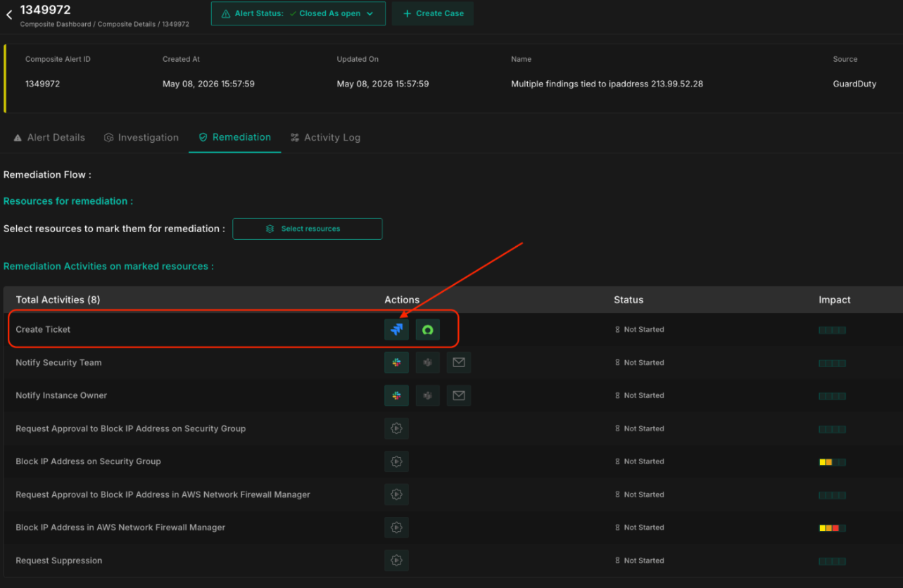Click the Select resources button
Image resolution: width=903 pixels, height=588 pixels.
click(308, 229)
